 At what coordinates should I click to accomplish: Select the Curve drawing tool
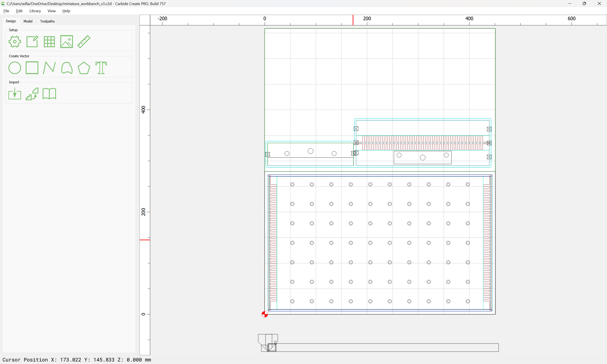point(67,68)
